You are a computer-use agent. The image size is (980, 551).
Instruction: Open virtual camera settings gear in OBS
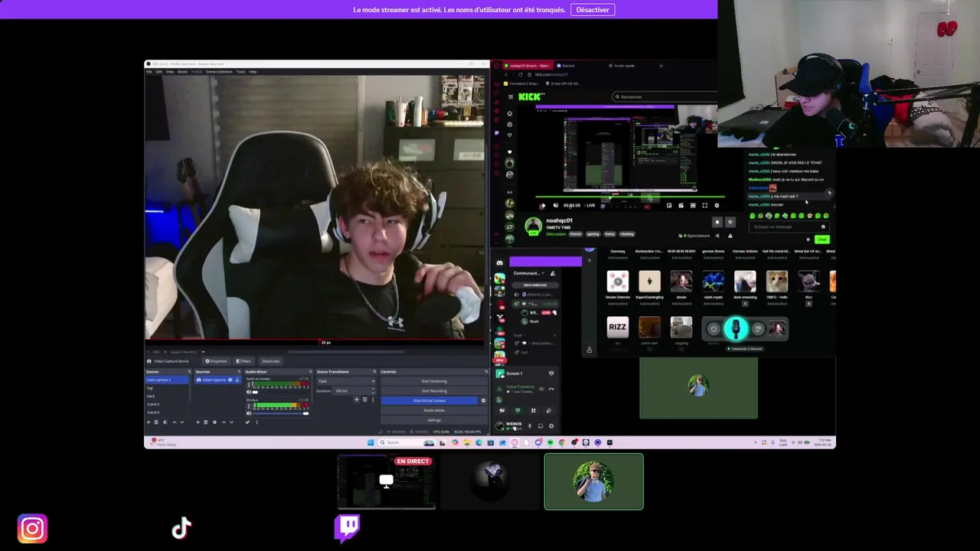click(483, 400)
